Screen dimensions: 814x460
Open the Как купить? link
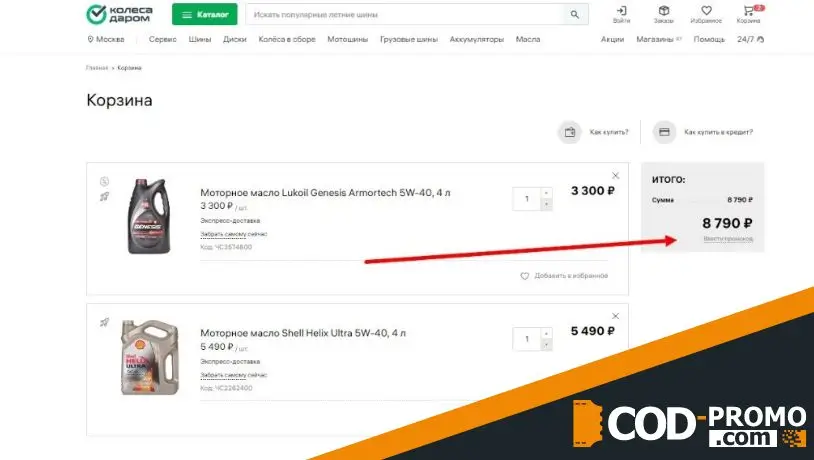click(609, 132)
